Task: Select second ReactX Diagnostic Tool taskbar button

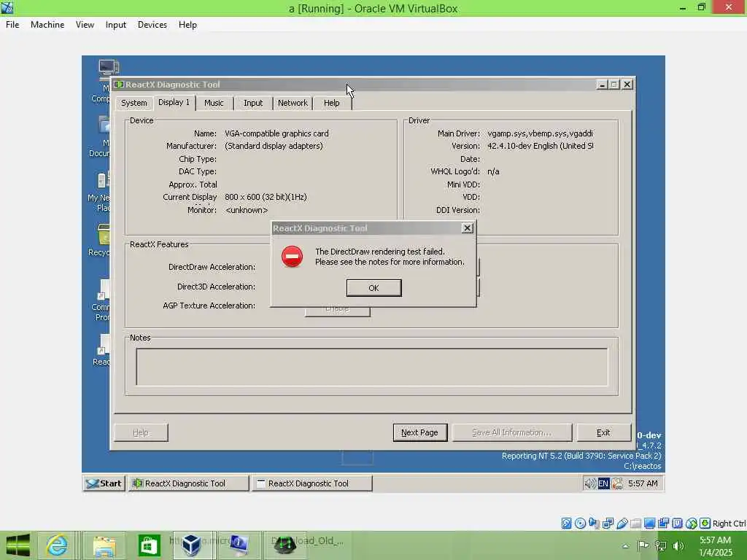Action: pos(312,483)
